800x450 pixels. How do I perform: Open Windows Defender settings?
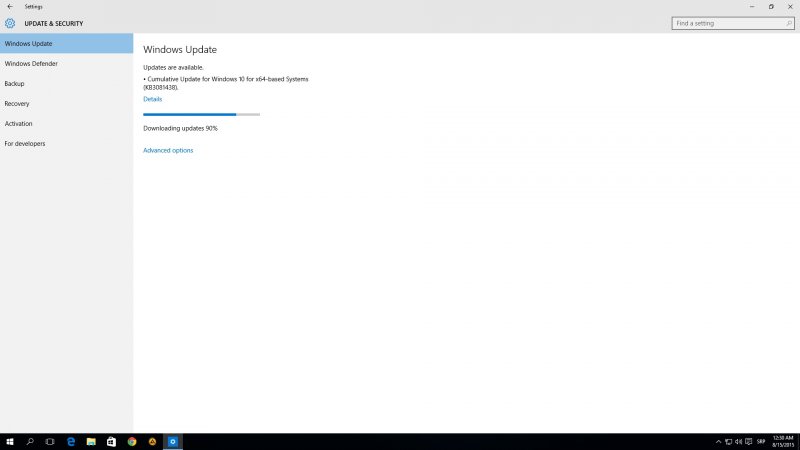click(66, 64)
